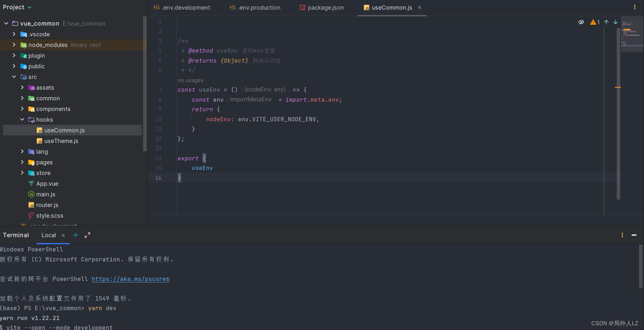Switch to the .env.development tab
This screenshot has height=330, width=644.
[x=182, y=7]
